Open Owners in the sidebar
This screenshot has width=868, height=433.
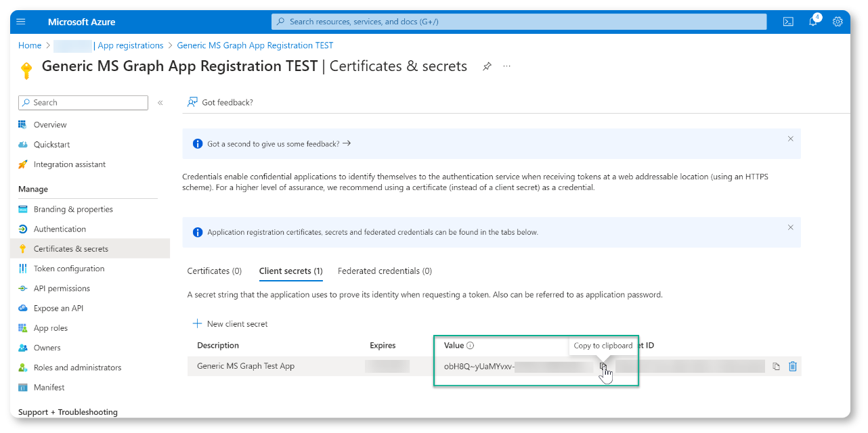coord(47,348)
